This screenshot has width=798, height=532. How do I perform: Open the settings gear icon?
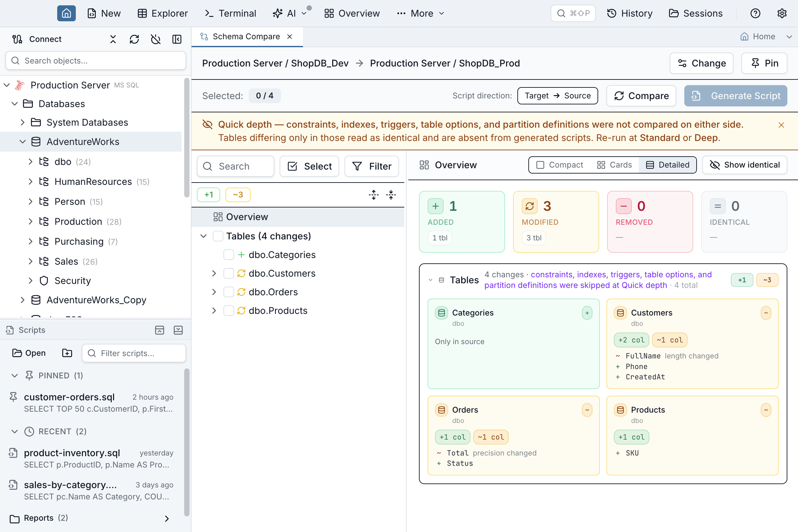[x=782, y=13]
